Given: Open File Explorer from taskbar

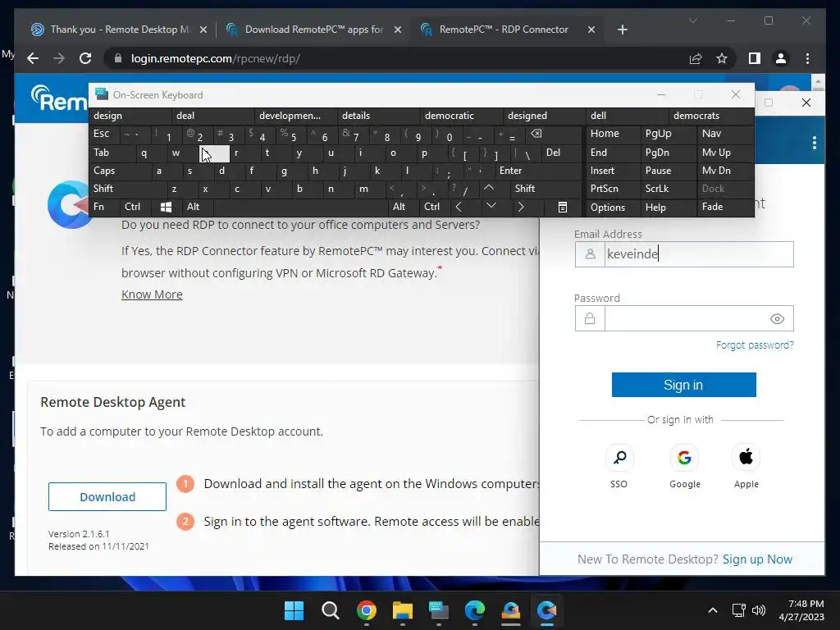Looking at the screenshot, I should [x=402, y=610].
